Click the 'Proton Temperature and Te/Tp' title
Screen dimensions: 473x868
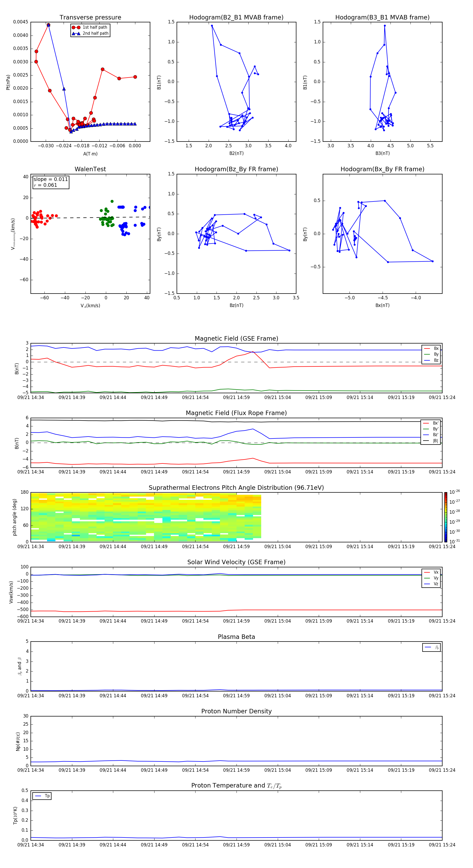pyautogui.click(x=236, y=786)
